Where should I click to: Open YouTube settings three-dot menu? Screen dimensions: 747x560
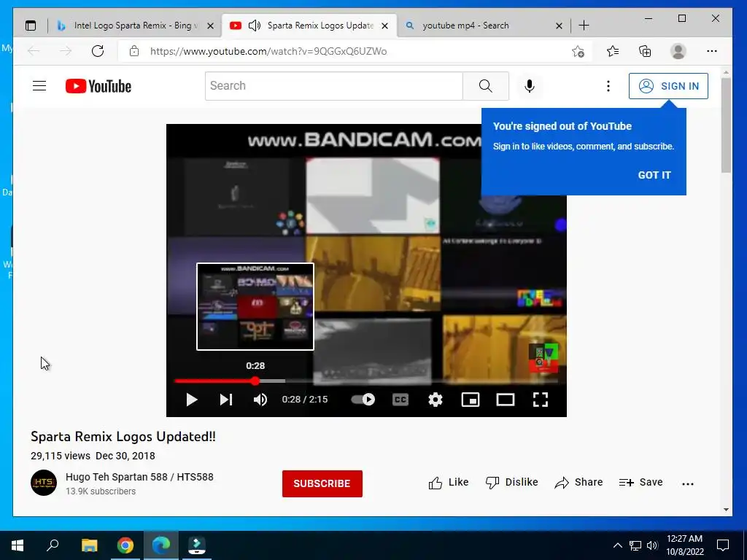[x=608, y=86]
